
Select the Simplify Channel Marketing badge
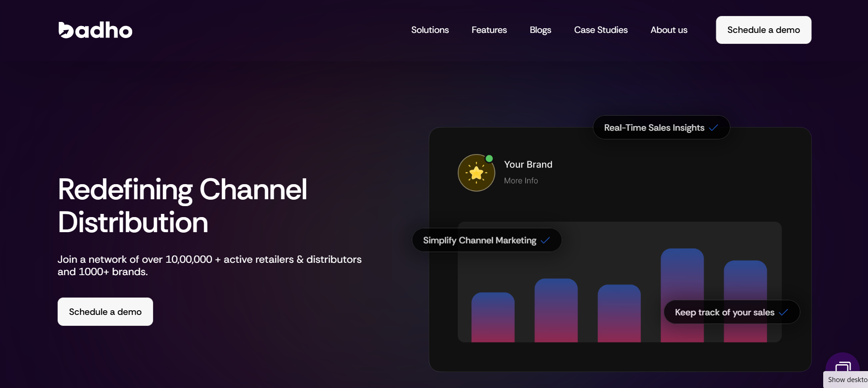(479, 240)
